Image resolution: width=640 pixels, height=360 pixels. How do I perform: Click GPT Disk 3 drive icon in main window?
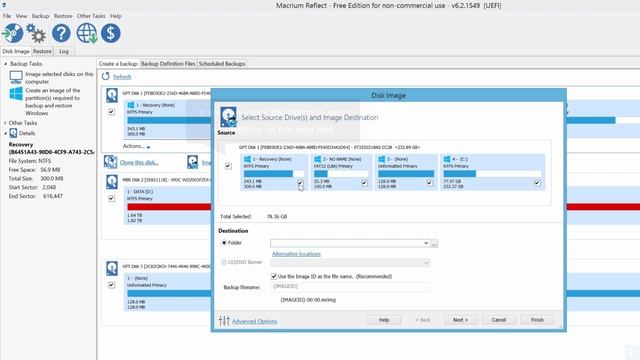coord(112,268)
